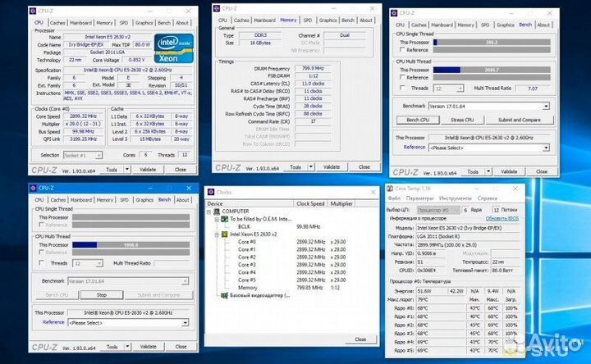Open the Selection 'Socket #1' dropdown

pos(98,155)
